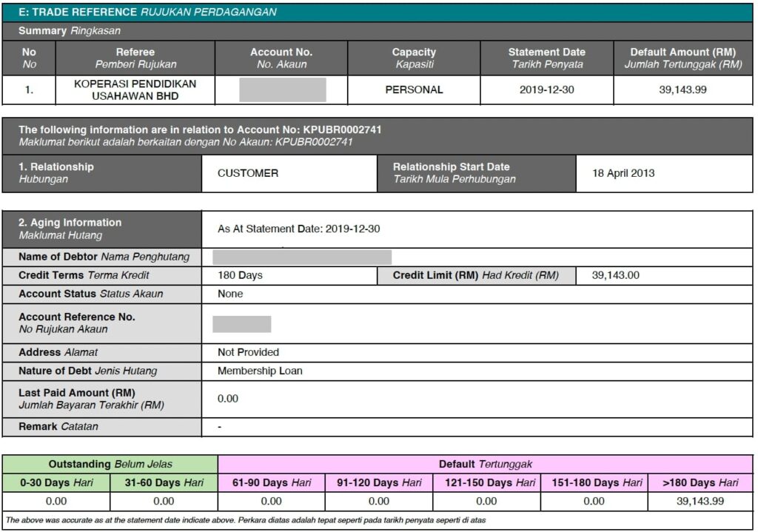This screenshot has width=758, height=532.
Task: Select the 39,143.99 default amount in summary
Action: click(x=682, y=90)
